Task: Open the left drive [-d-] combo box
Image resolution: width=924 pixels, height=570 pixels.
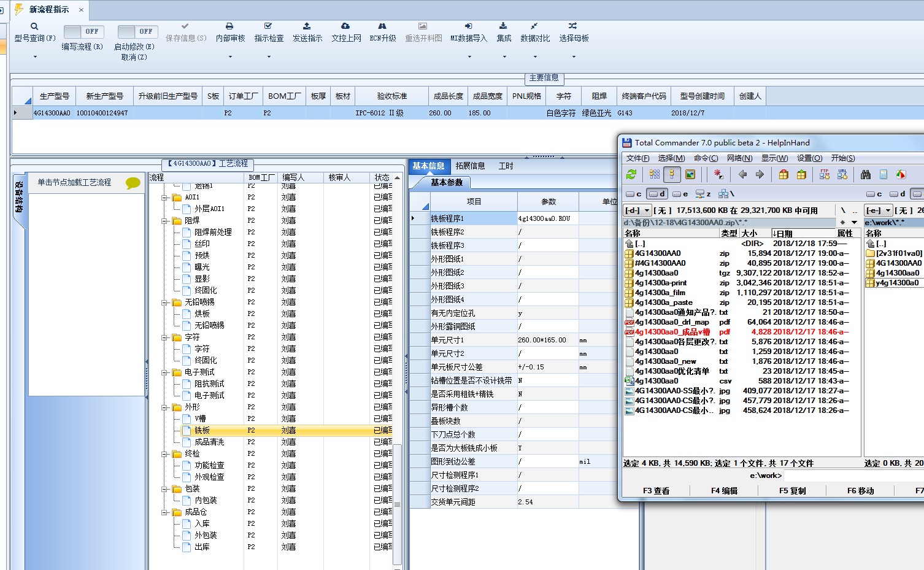Action: click(637, 210)
